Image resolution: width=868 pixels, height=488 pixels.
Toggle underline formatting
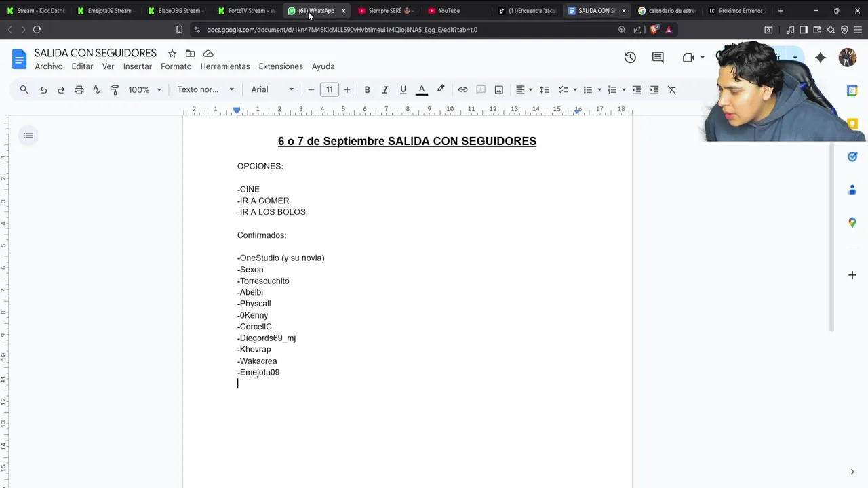point(403,89)
